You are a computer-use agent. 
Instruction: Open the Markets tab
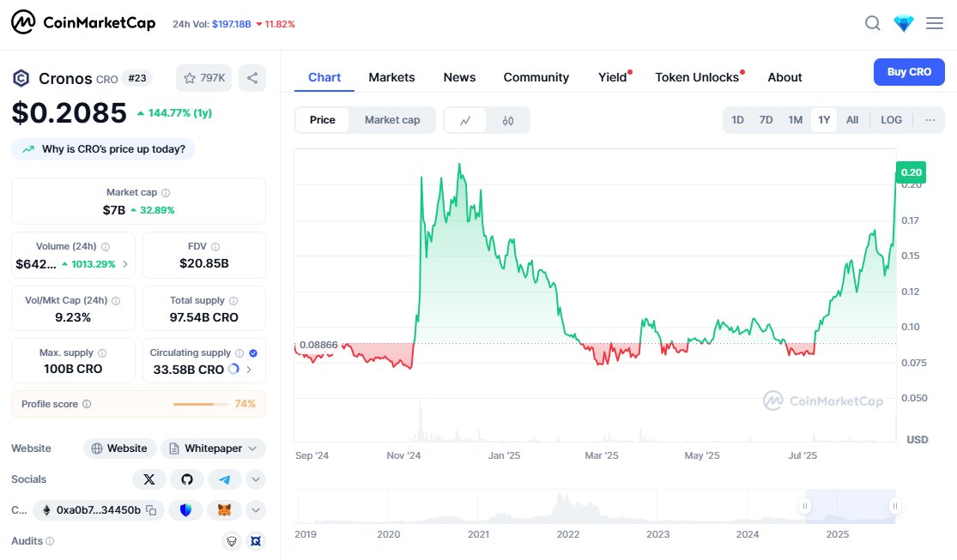(392, 77)
